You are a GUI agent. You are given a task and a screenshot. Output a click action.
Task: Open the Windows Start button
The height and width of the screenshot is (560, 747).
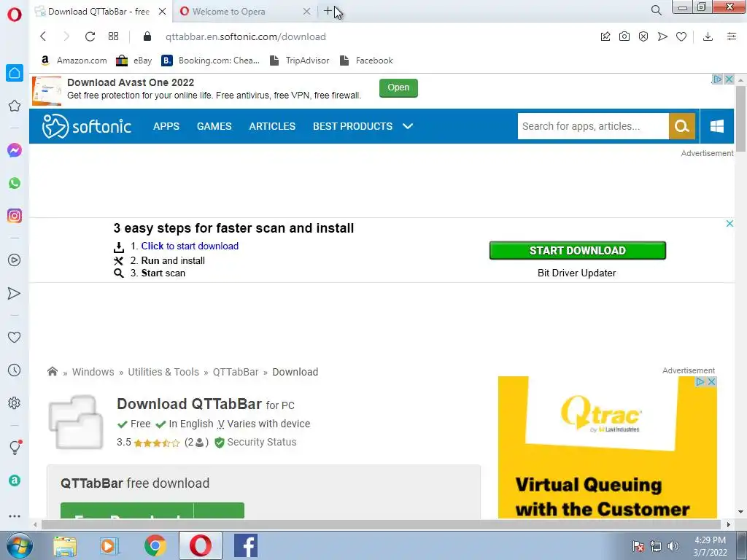pos(20,545)
